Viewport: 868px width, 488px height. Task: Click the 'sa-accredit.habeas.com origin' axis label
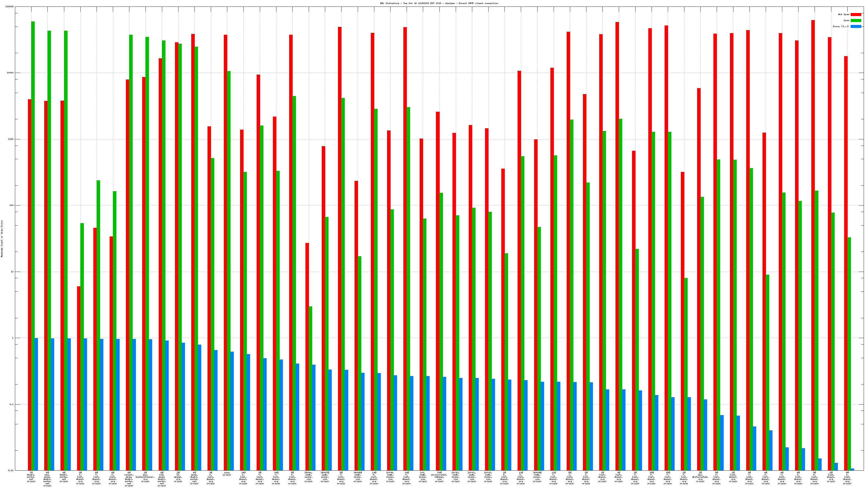pos(439,477)
